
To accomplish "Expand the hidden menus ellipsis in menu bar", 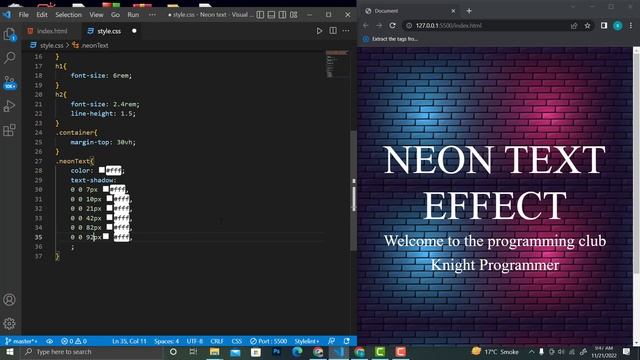I will click(152, 15).
